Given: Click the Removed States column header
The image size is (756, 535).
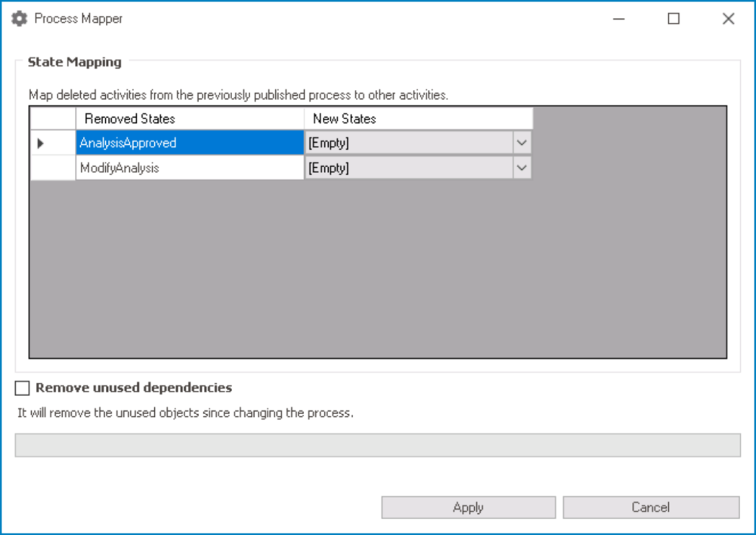Looking at the screenshot, I should [x=189, y=119].
